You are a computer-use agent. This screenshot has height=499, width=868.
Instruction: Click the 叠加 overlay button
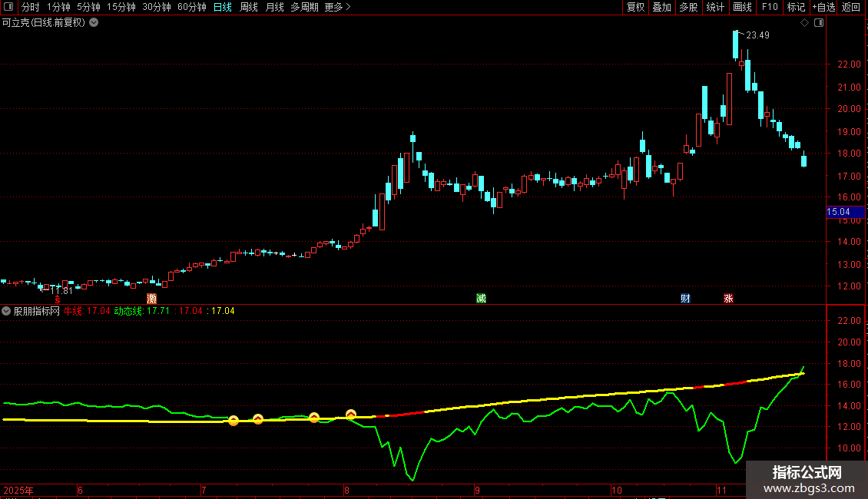[662, 7]
